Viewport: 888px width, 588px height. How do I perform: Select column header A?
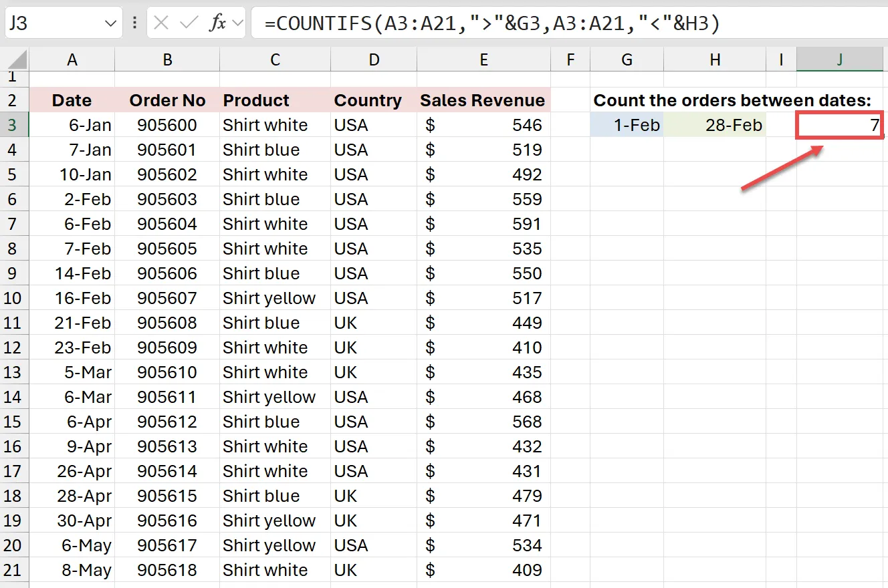pos(72,59)
